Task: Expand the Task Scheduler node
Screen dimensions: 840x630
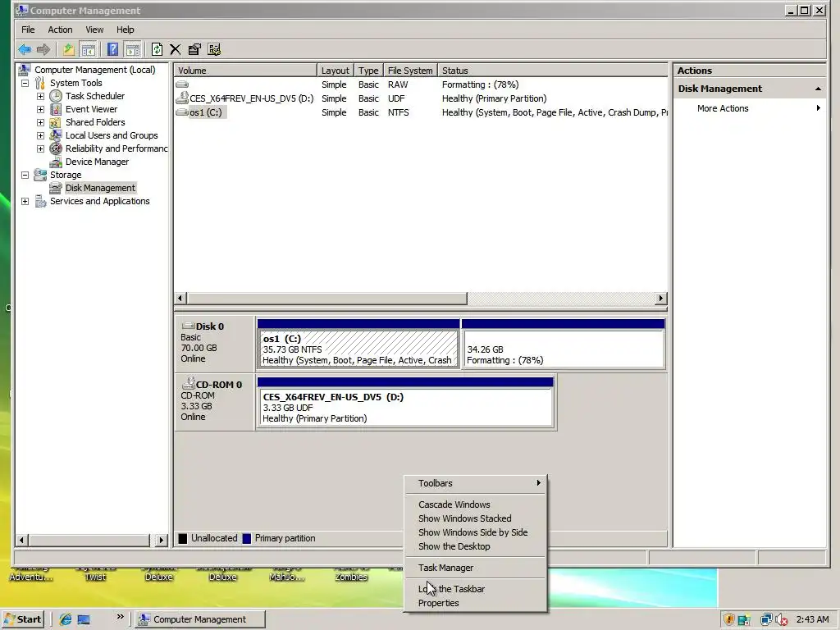Action: (41, 96)
